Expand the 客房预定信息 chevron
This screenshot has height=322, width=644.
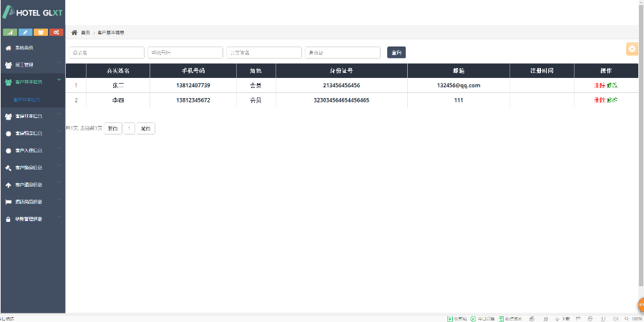[x=59, y=132]
